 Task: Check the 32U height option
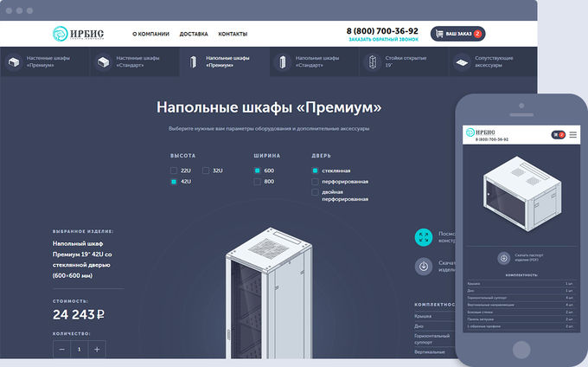tap(206, 171)
